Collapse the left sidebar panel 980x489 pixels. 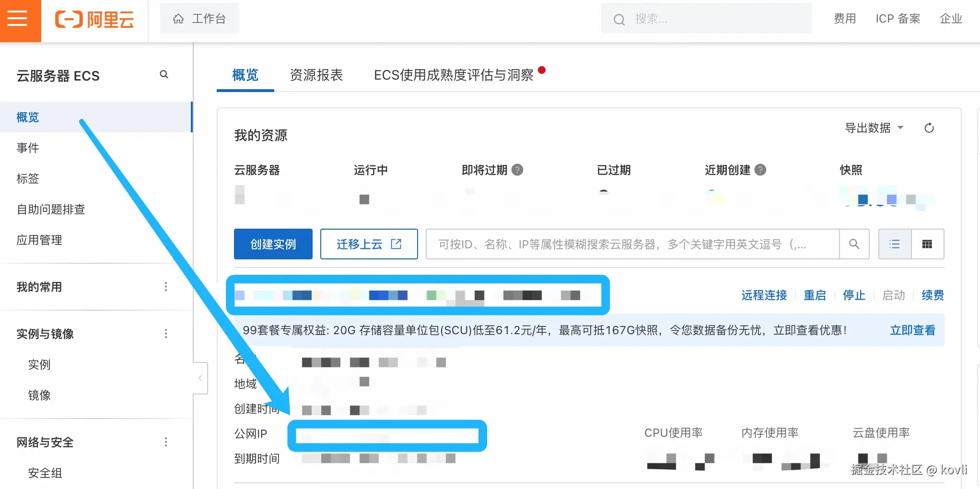point(200,378)
